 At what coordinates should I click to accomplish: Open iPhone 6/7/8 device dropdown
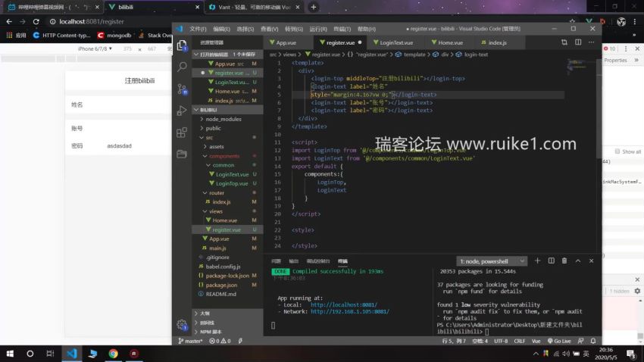coord(95,48)
